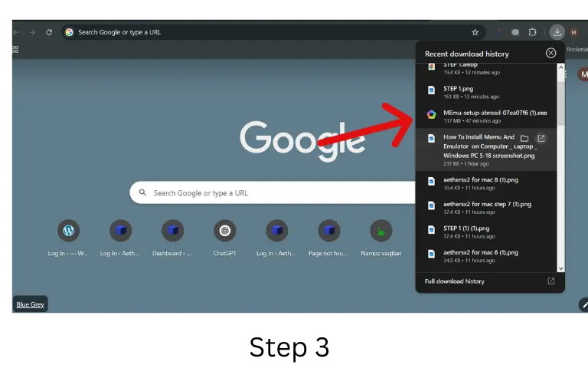Open the profile avatar M in toolbar
This screenshot has height=368, width=588.
click(573, 32)
